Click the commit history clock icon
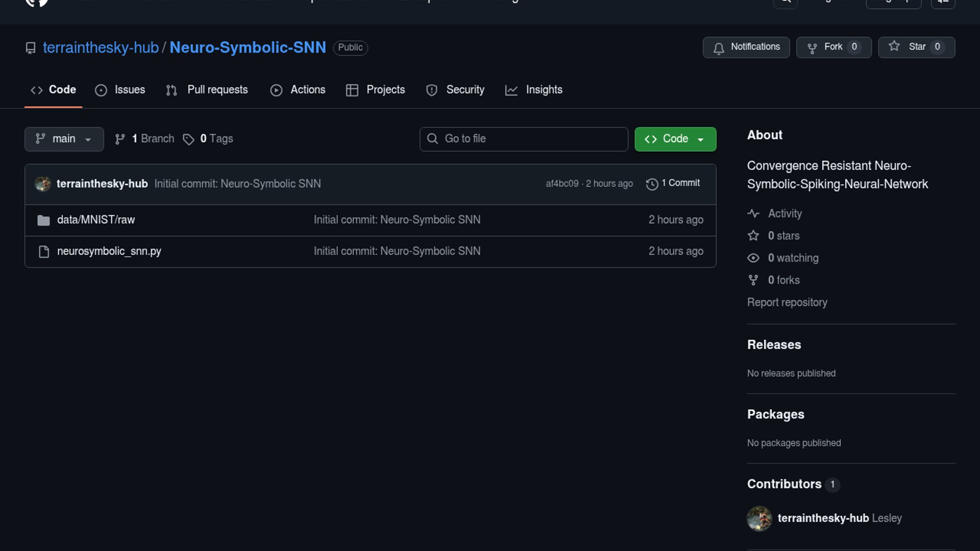The height and width of the screenshot is (551, 980). [652, 184]
